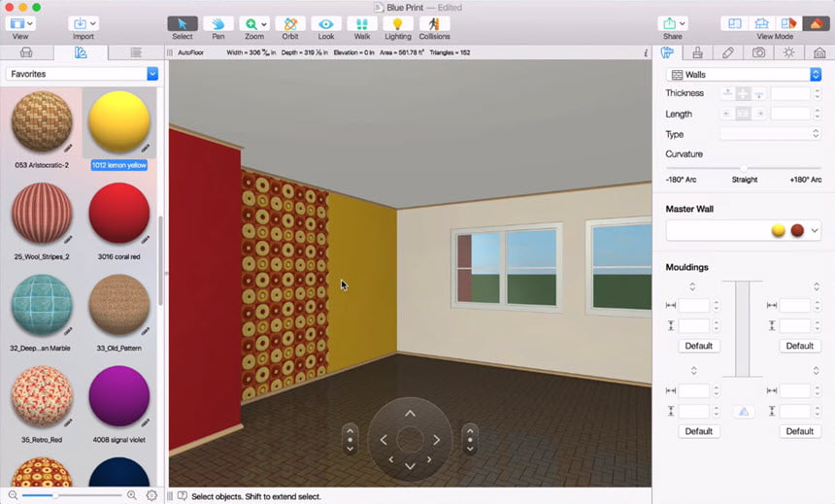Pick the 3016 coral red material

[x=118, y=214]
